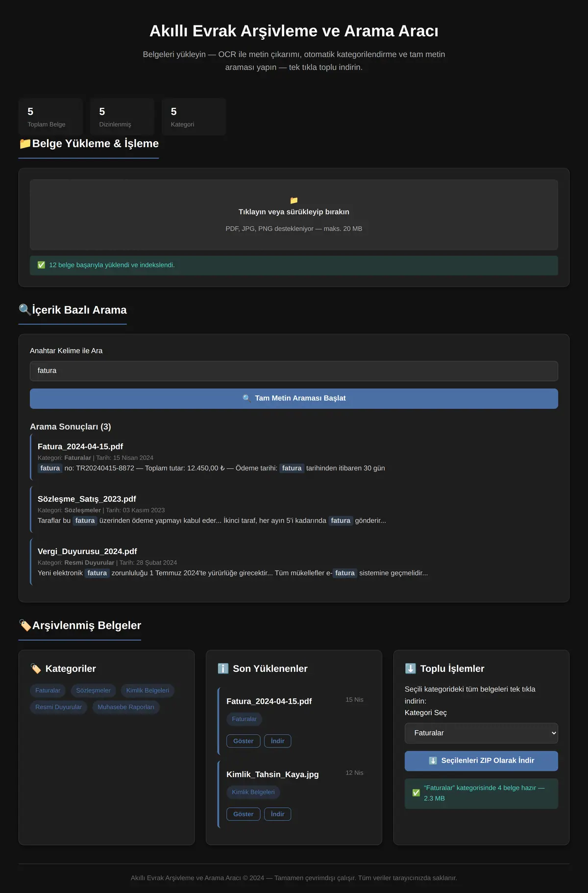Image resolution: width=588 pixels, height=893 pixels.
Task: Click the green checkmark in upload success message
Action: (41, 265)
